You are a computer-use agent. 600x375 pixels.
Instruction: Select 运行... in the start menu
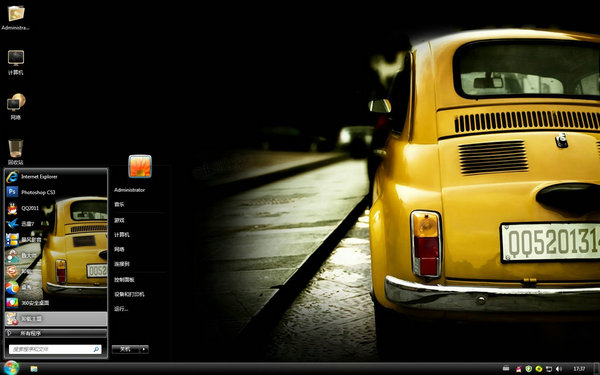tap(121, 309)
